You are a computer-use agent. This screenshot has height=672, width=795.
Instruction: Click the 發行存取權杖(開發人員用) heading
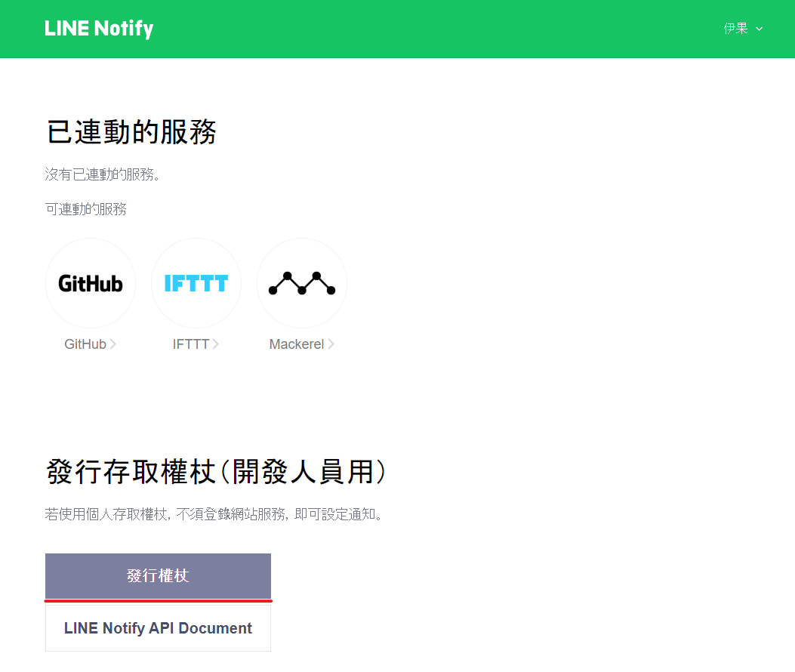[x=216, y=472]
